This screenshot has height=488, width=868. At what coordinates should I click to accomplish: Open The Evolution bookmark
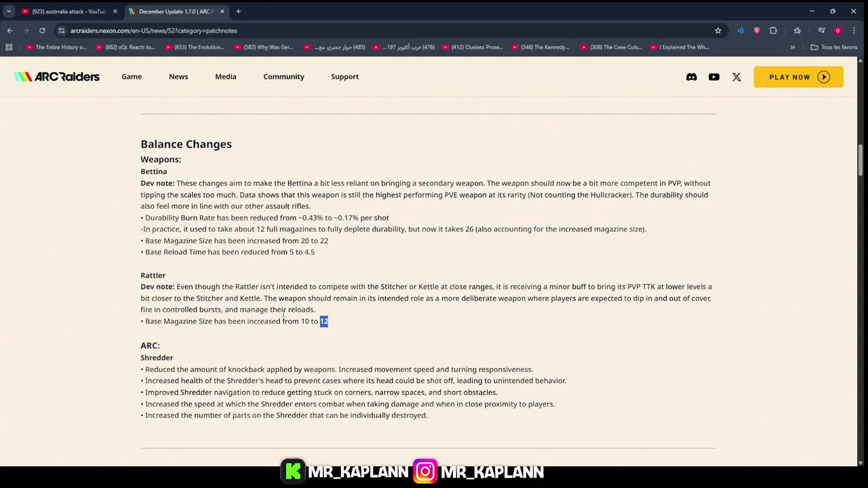195,47
